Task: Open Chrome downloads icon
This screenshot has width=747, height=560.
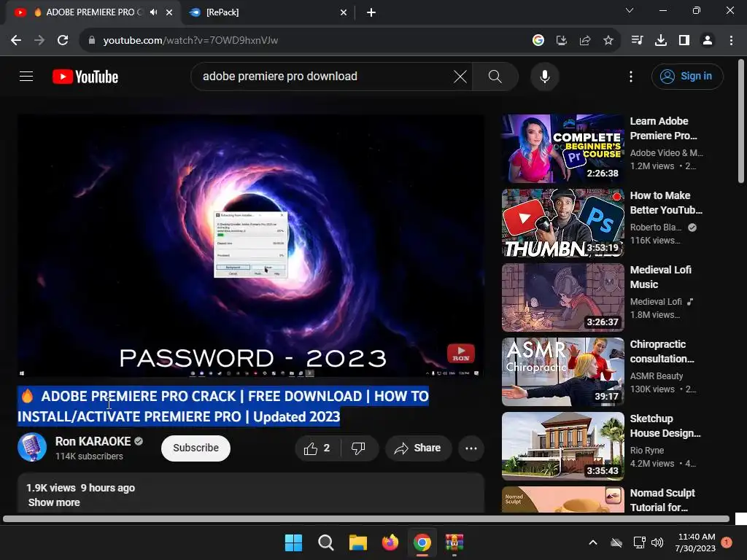Action: [661, 41]
